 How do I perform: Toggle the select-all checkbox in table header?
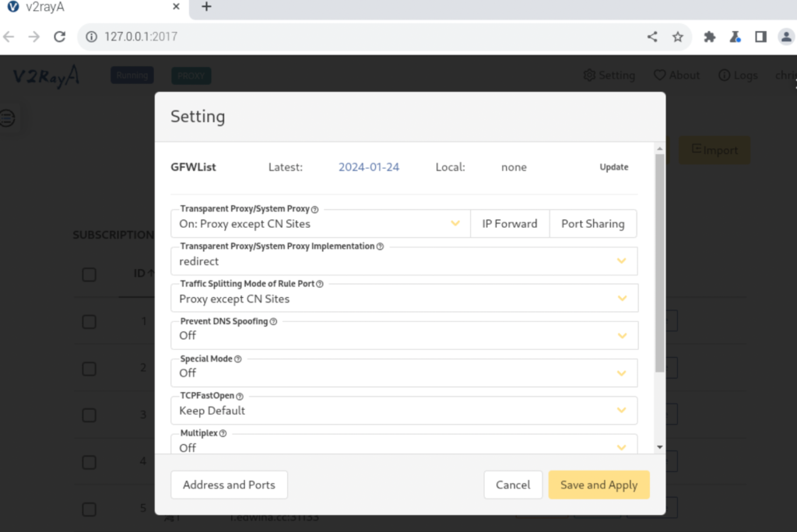[90, 274]
